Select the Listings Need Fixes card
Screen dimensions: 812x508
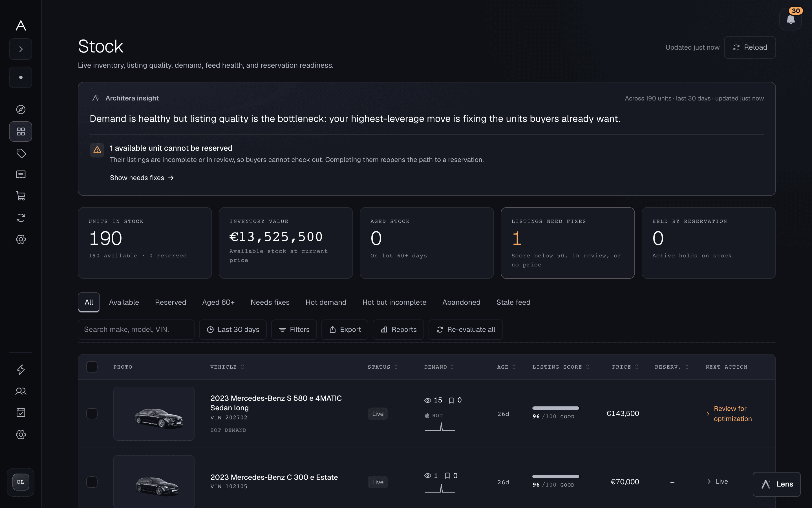[568, 243]
